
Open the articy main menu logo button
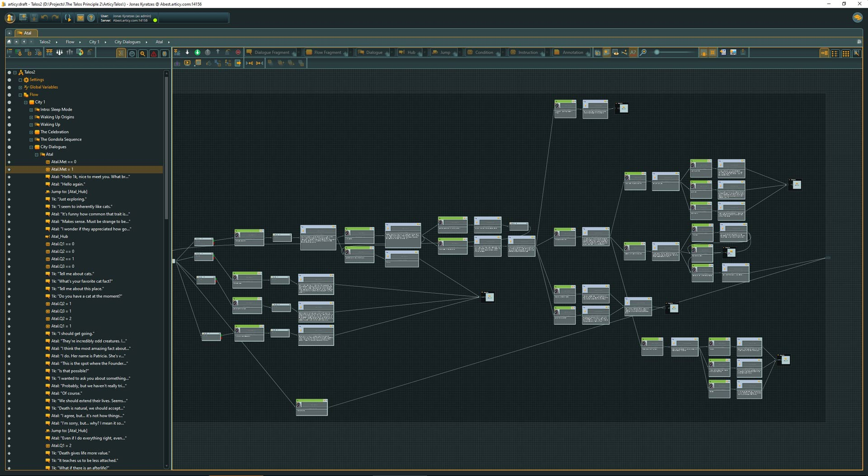point(10,18)
